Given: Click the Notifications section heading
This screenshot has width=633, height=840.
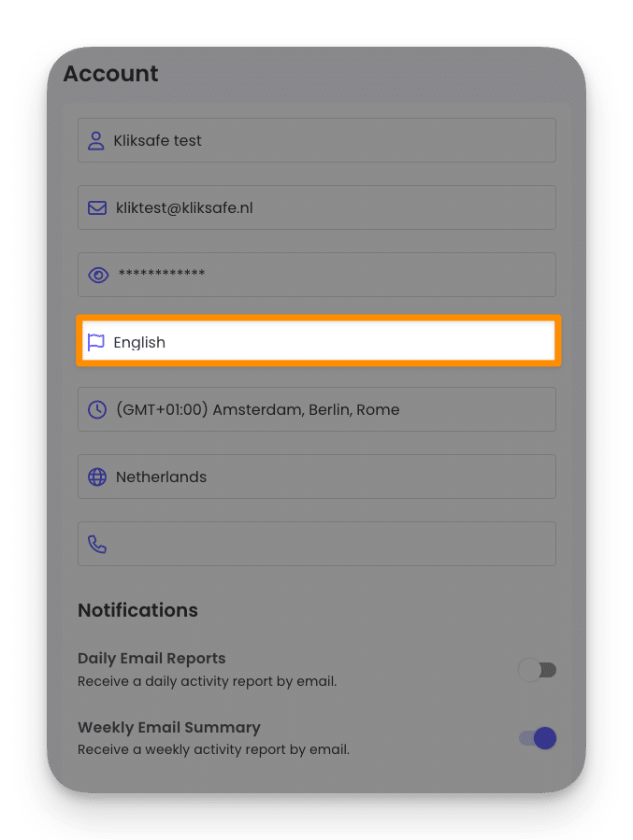Looking at the screenshot, I should pyautogui.click(x=138, y=610).
